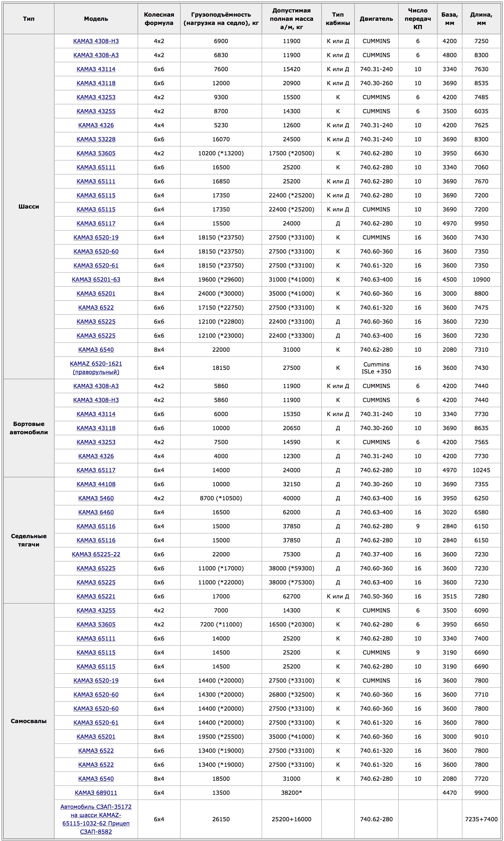Open КАМАЗ 43118 link with length 8535
The height and width of the screenshot is (841, 504).
[x=96, y=83]
